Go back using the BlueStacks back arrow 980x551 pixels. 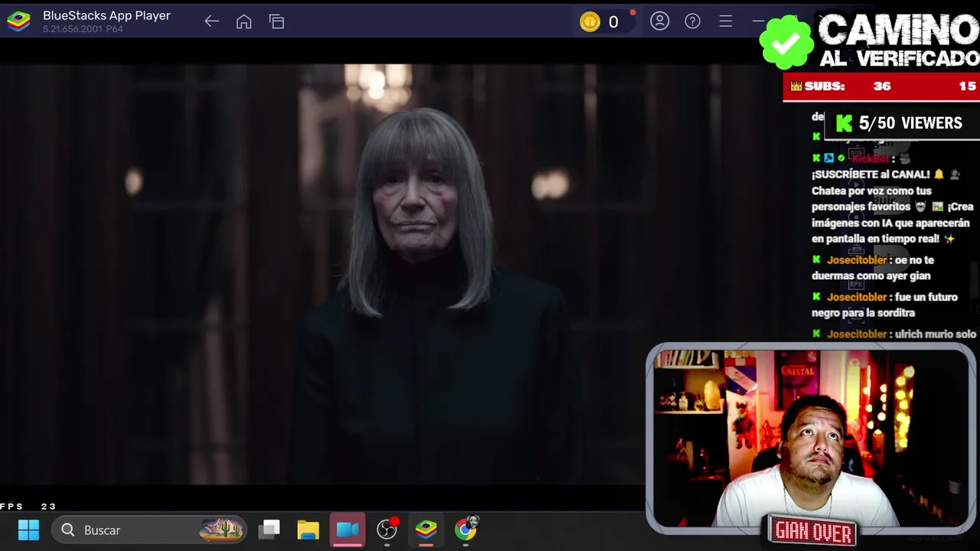[x=211, y=21]
